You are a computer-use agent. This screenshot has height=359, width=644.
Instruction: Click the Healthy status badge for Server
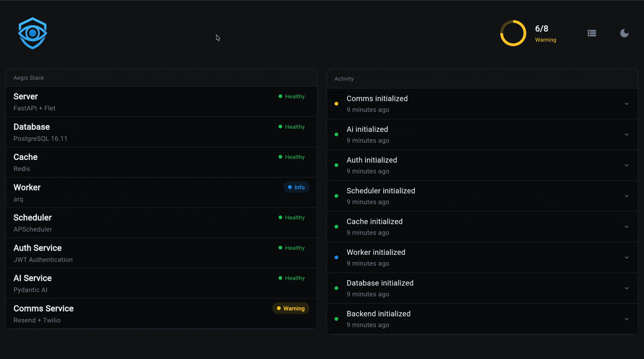click(x=291, y=97)
